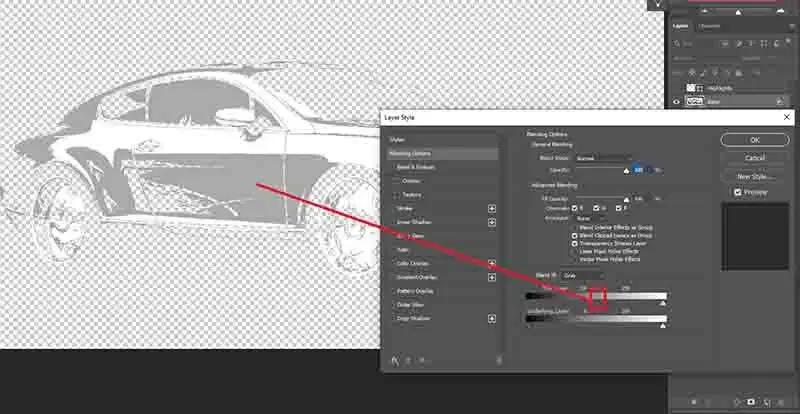Click the Opacity slider handle

627,171
